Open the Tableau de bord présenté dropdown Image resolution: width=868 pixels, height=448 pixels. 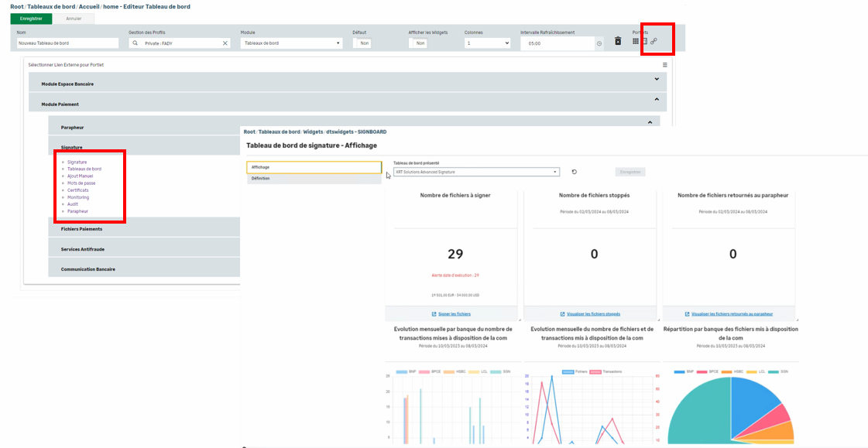pos(476,172)
